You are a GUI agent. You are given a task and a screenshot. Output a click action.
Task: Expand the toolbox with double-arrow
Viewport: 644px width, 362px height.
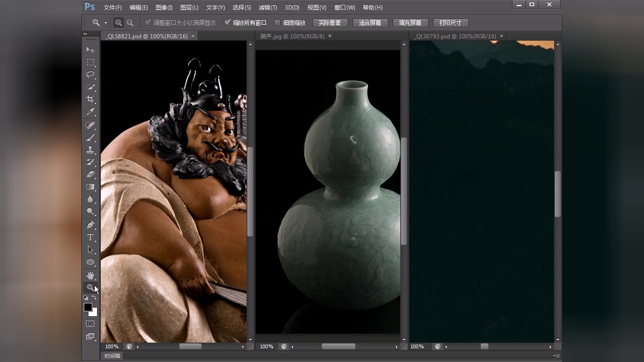pos(85,34)
